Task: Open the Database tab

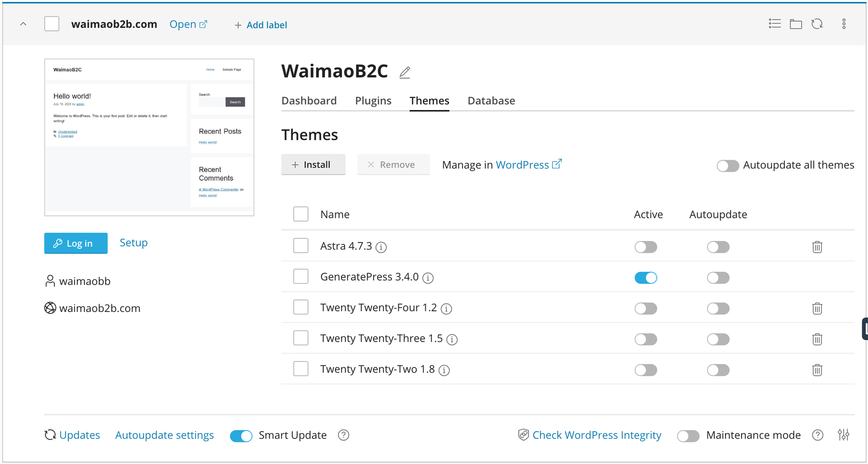Action: coord(490,101)
